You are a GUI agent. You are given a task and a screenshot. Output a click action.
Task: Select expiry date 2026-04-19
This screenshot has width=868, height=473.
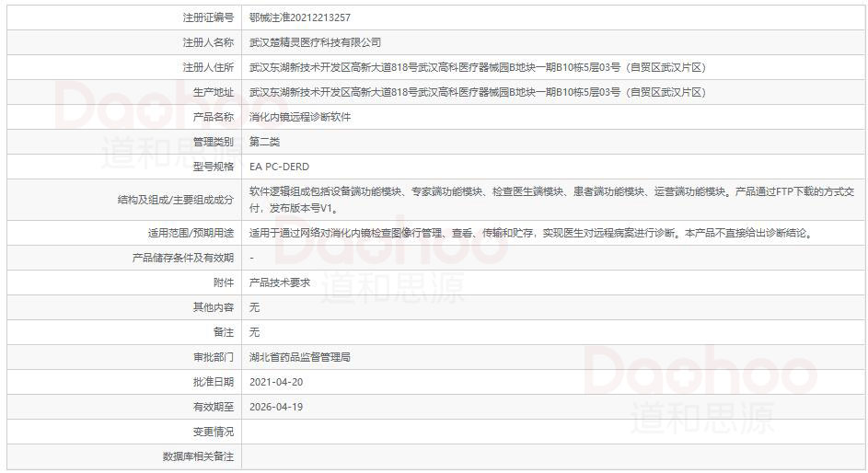tap(276, 407)
